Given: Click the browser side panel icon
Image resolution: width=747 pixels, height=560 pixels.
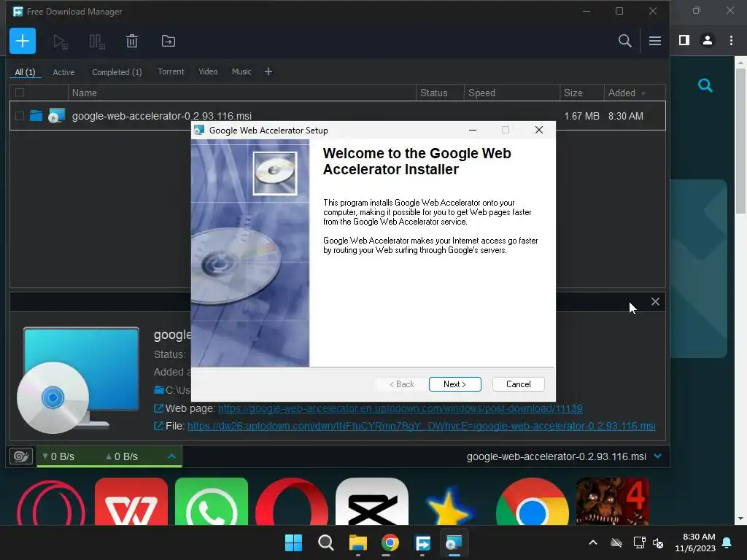Looking at the screenshot, I should 684,41.
